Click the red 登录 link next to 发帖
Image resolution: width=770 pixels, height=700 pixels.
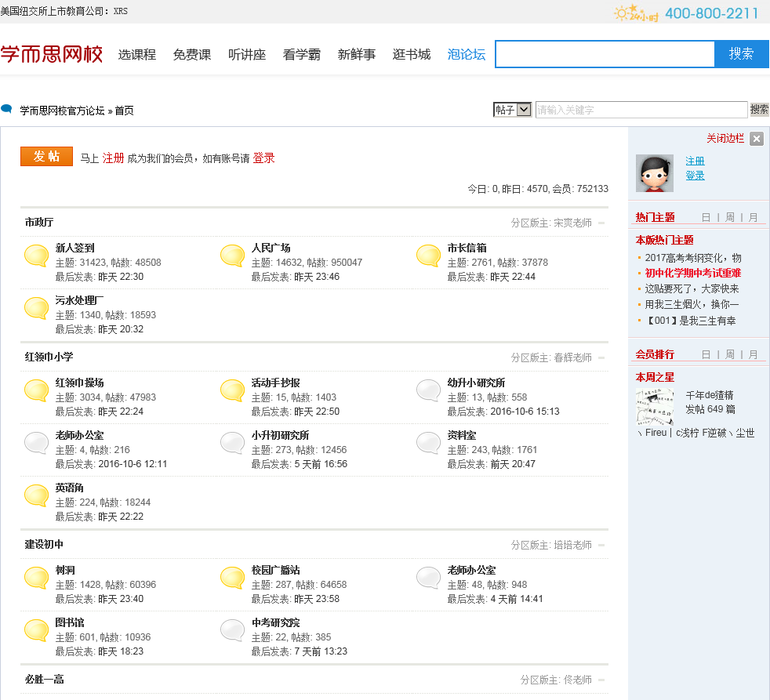pos(263,158)
